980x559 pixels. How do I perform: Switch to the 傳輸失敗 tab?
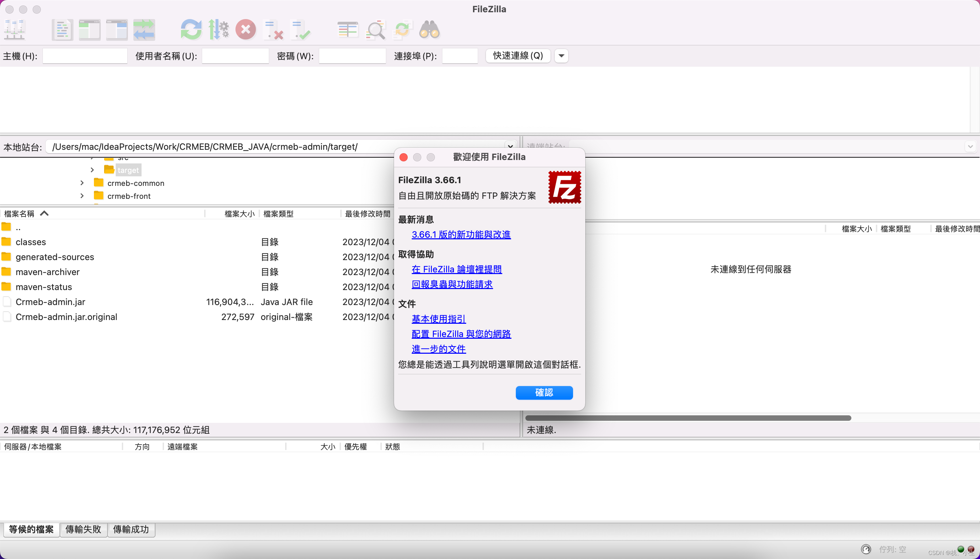point(83,529)
